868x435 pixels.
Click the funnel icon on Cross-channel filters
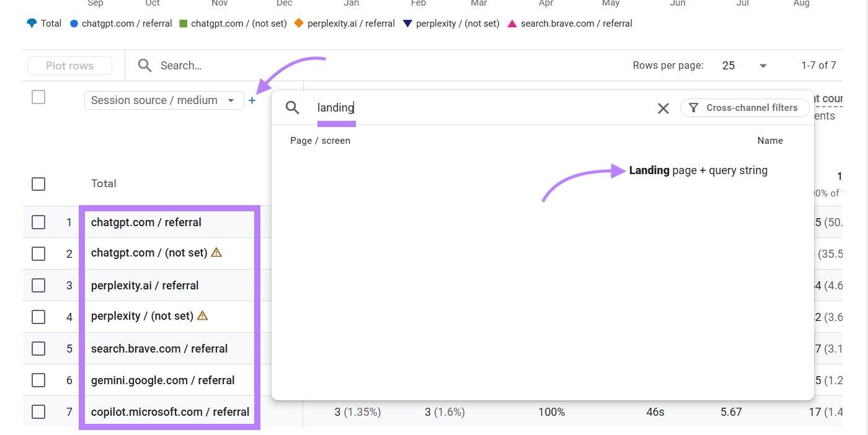(x=693, y=108)
